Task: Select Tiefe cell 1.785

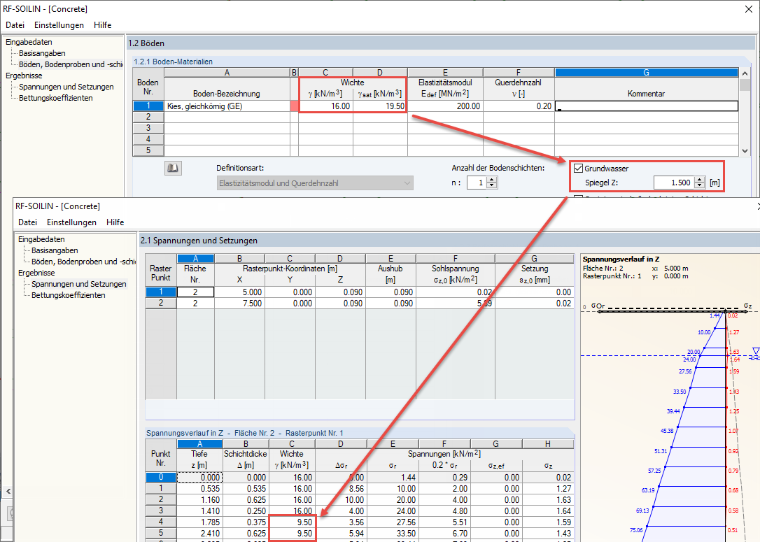Action: [x=199, y=522]
